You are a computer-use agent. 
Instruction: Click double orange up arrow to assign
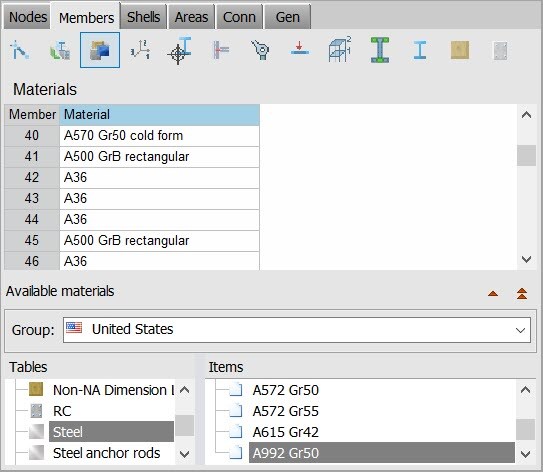522,293
